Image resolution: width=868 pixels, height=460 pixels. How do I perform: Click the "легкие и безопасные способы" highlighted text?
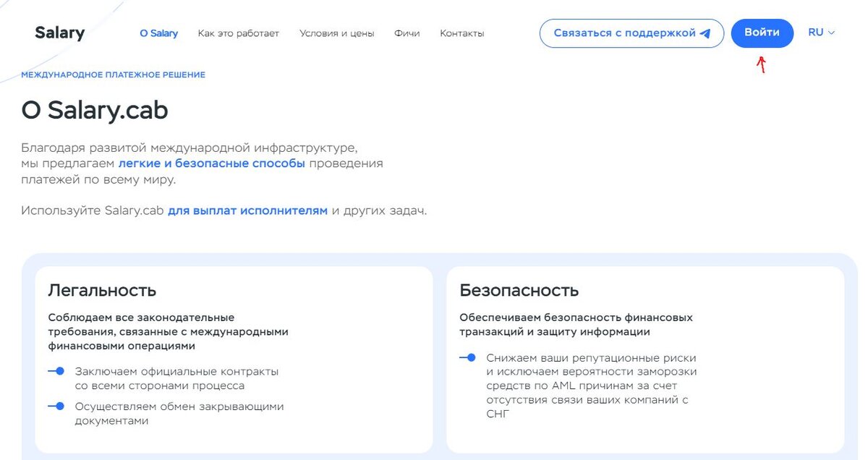212,163
